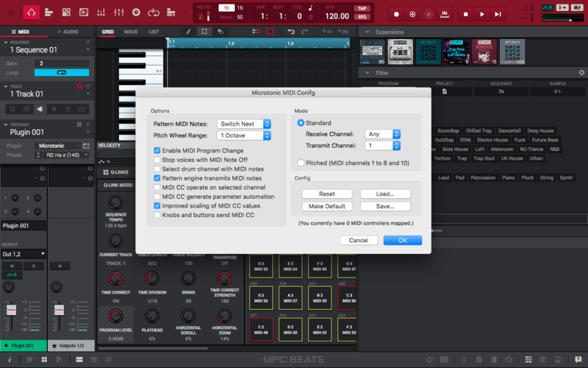Open Pattern MIDI Notes dropdown
Viewport: 588px width, 368px height.
[244, 124]
